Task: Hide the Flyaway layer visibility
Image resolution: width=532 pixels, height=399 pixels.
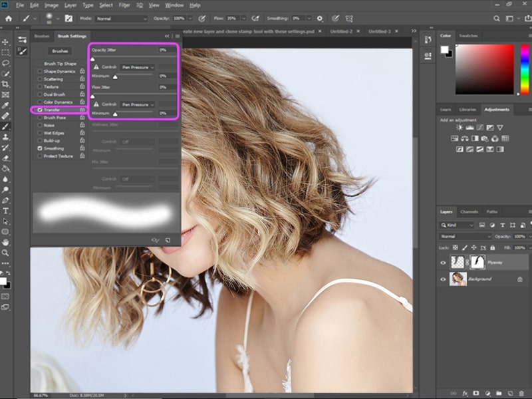Action: [x=443, y=263]
